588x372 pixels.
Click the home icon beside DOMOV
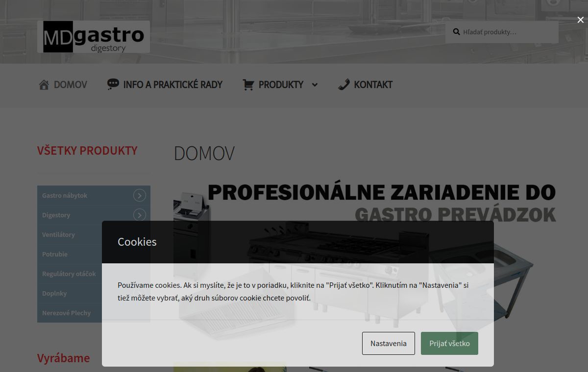pos(44,85)
